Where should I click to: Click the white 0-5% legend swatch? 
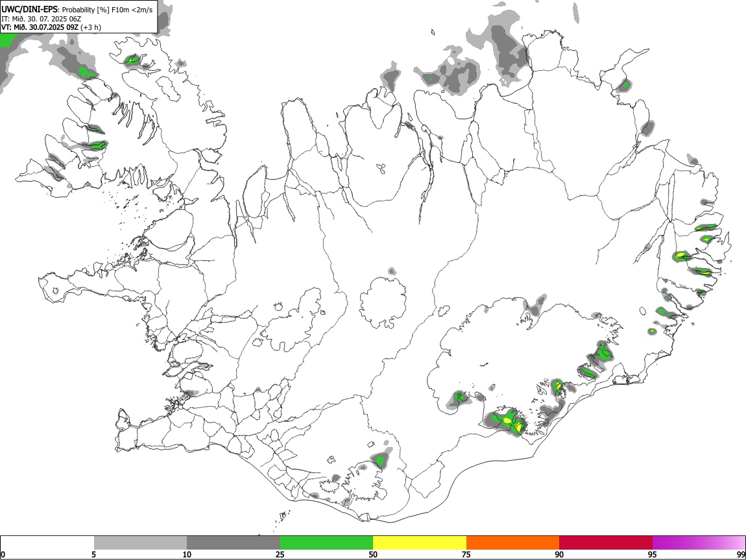(47, 543)
